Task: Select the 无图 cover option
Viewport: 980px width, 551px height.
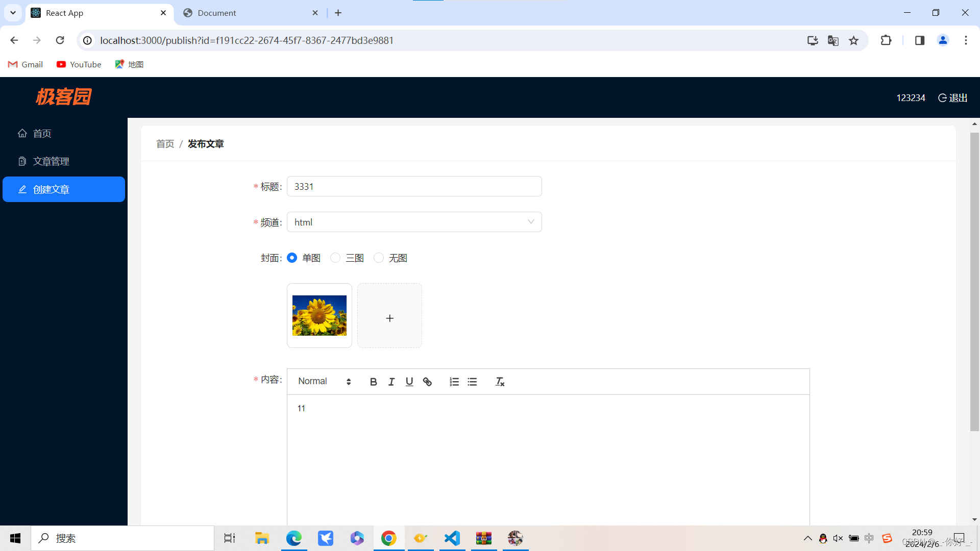Action: (378, 258)
